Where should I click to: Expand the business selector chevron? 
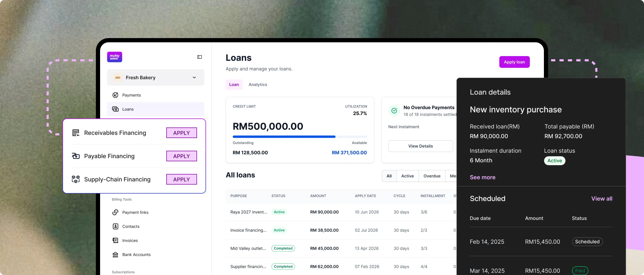pos(194,77)
